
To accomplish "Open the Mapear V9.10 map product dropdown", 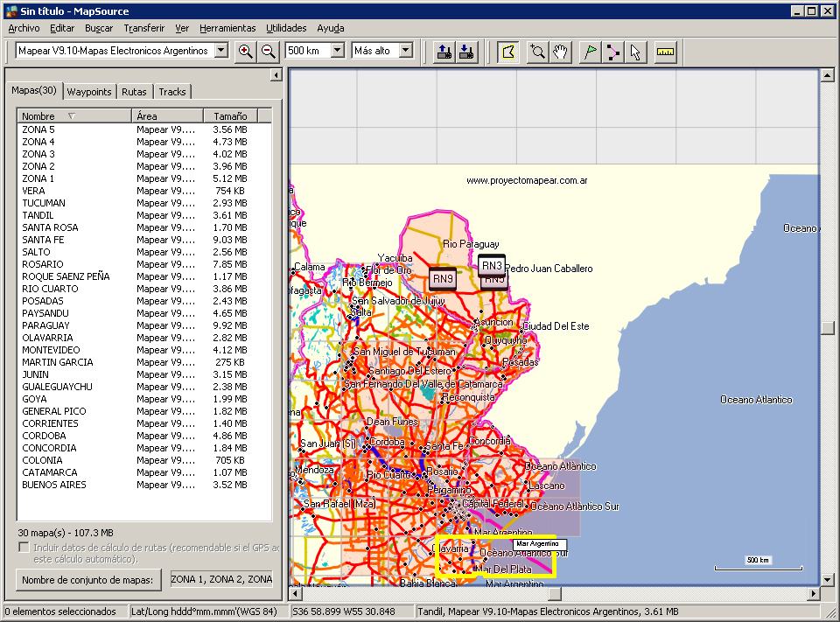I will 220,51.
